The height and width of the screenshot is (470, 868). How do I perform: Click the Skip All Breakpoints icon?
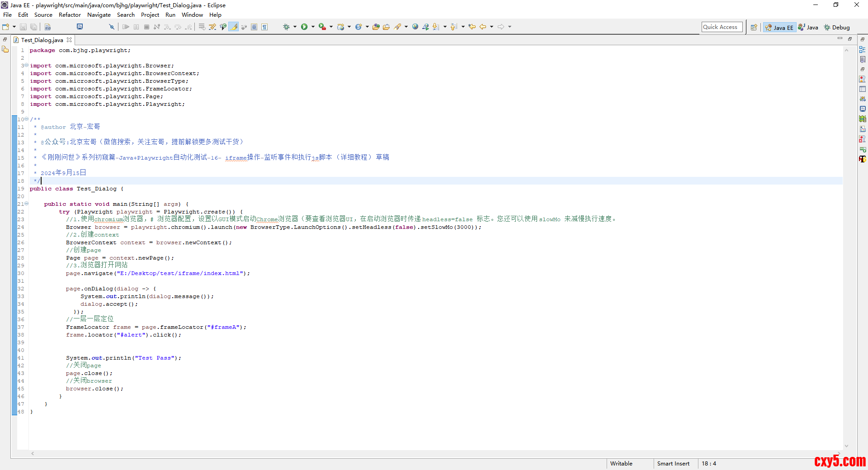tap(112, 27)
